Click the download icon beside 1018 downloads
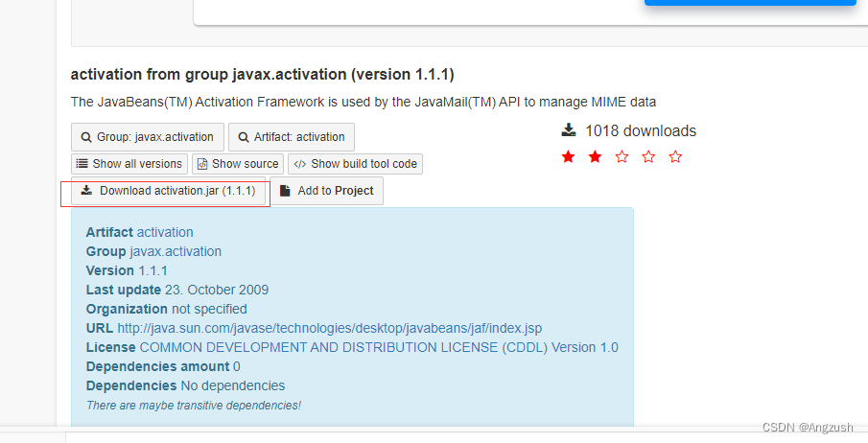Viewport: 868px width, 443px height. 569,130
